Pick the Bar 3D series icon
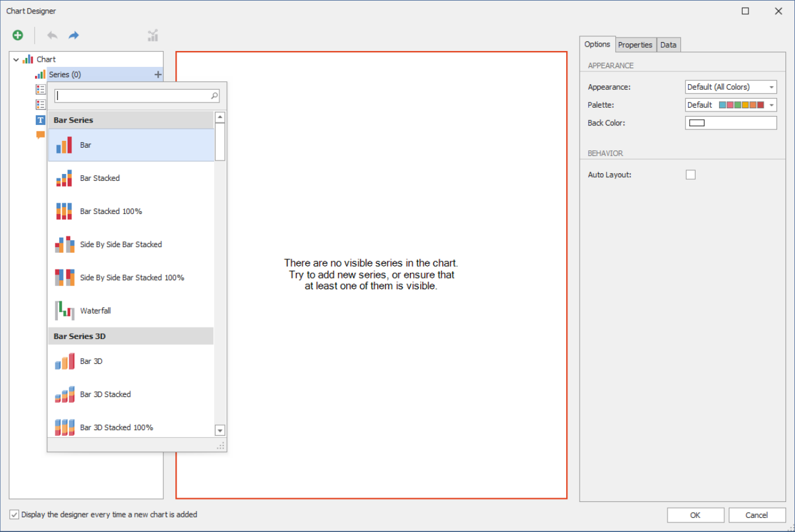795x532 pixels. [64, 361]
